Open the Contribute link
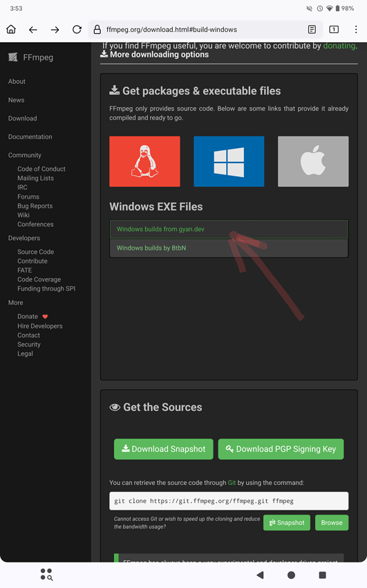 coord(32,261)
